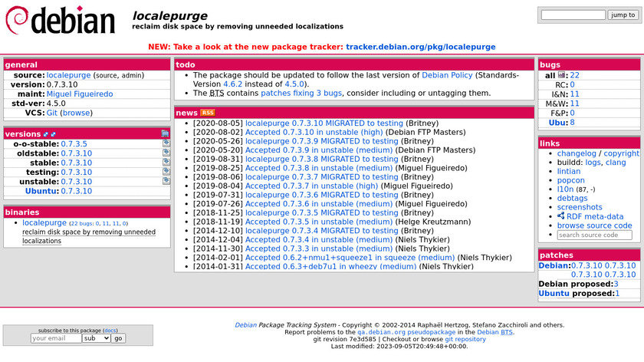This screenshot has height=362, width=644.
Task: Click second small arrow icon after versions heading
Action: click(x=53, y=134)
